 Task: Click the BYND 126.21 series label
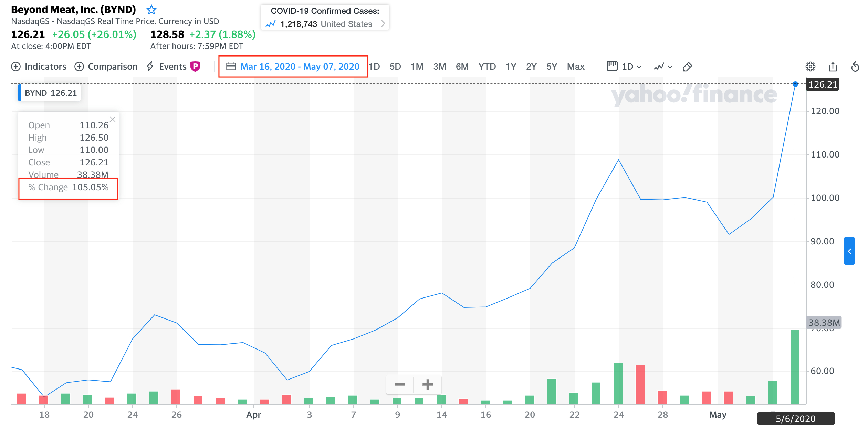(50, 93)
